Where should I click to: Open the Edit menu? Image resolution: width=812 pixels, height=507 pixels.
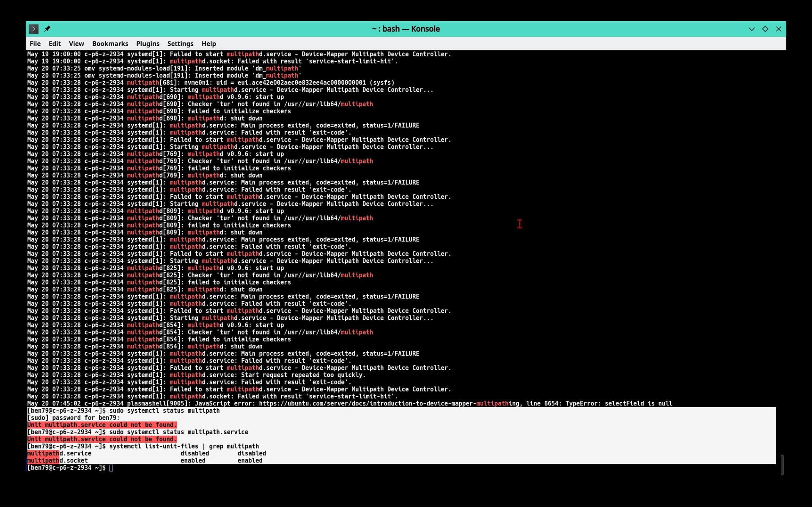click(x=55, y=44)
